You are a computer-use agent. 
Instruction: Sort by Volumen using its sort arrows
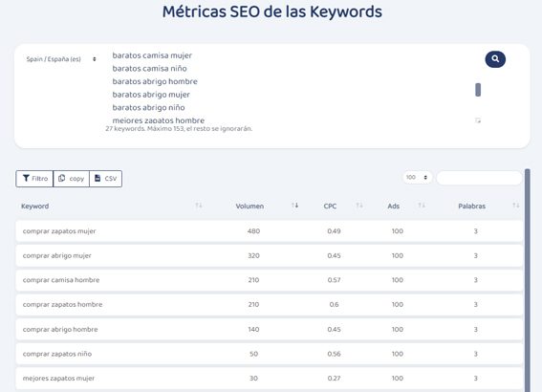294,206
